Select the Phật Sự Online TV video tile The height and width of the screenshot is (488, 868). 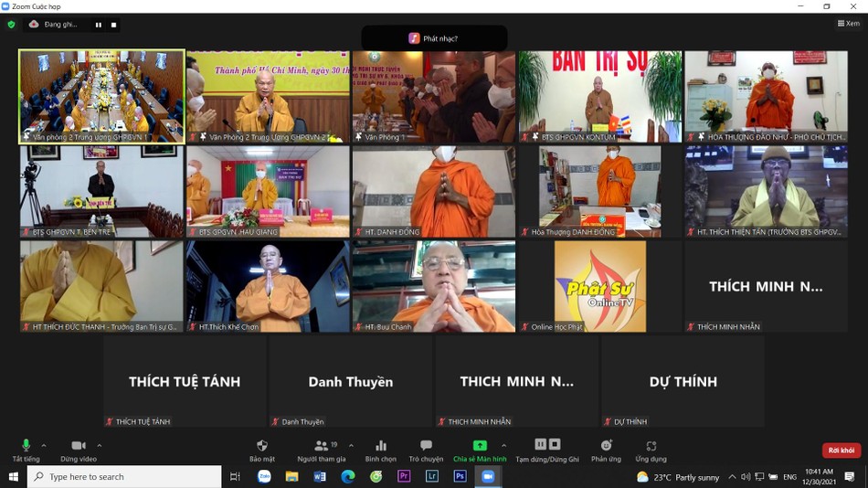pos(599,286)
